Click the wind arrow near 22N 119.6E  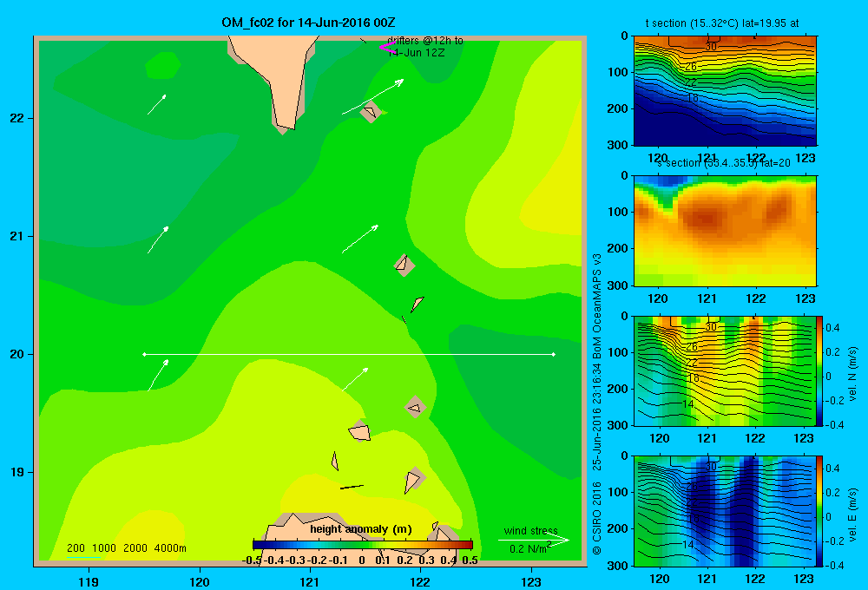point(156,105)
